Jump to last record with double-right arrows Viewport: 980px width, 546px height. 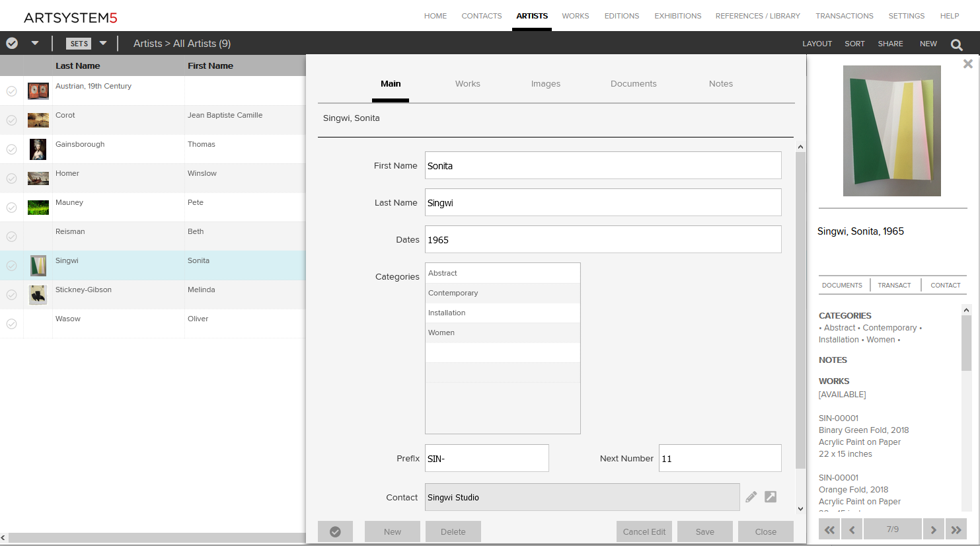[x=956, y=529]
